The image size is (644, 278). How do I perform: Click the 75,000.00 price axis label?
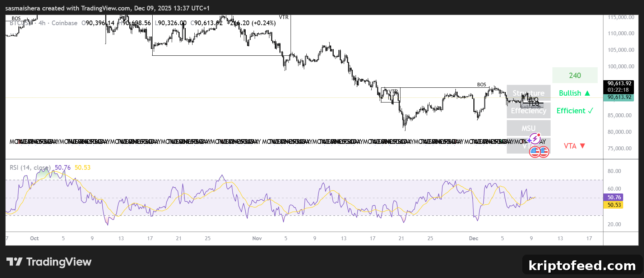619,149
